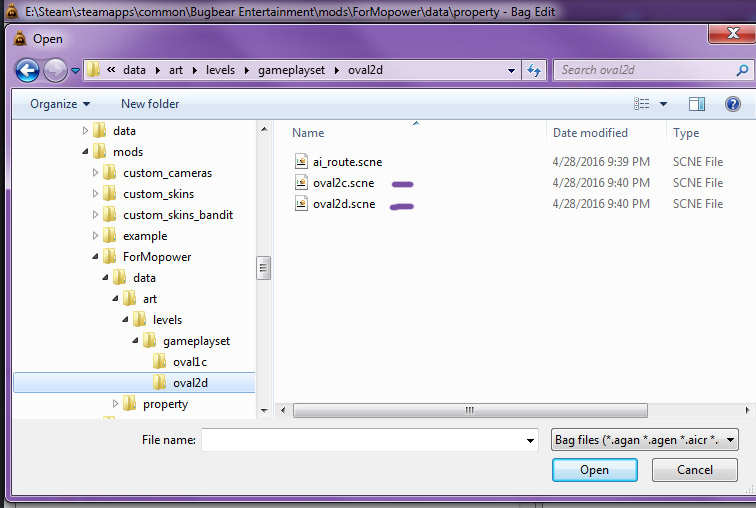Screen dimensions: 756x508
Task: Create a New folder
Action: point(150,104)
